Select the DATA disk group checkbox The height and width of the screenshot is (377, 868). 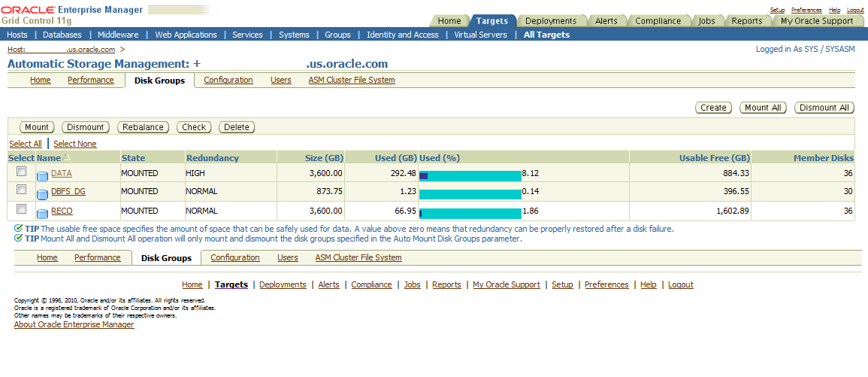coord(22,172)
